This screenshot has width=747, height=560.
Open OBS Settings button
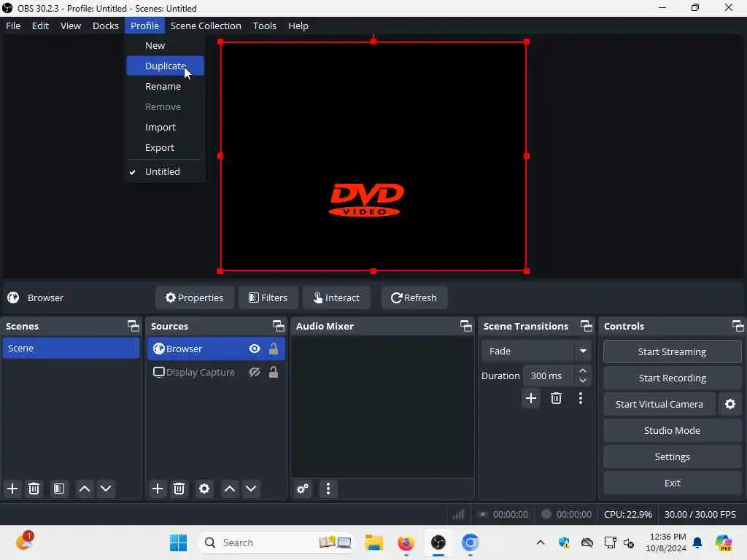(672, 456)
